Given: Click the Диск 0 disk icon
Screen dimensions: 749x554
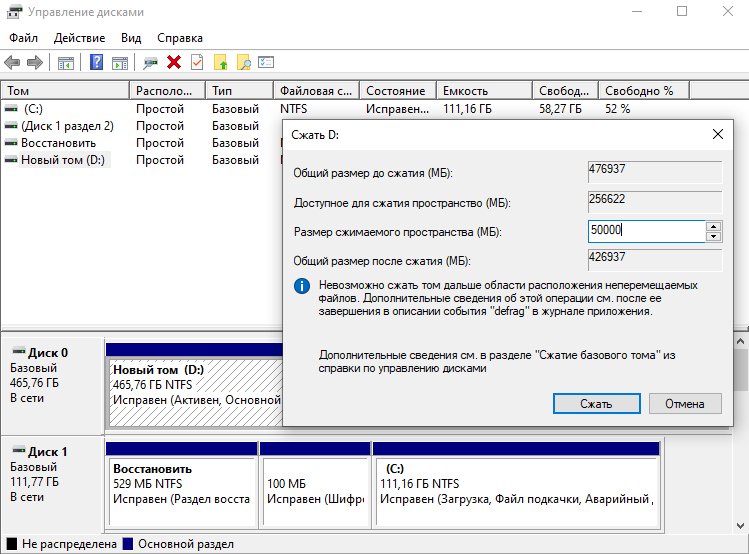Looking at the screenshot, I should [19, 352].
